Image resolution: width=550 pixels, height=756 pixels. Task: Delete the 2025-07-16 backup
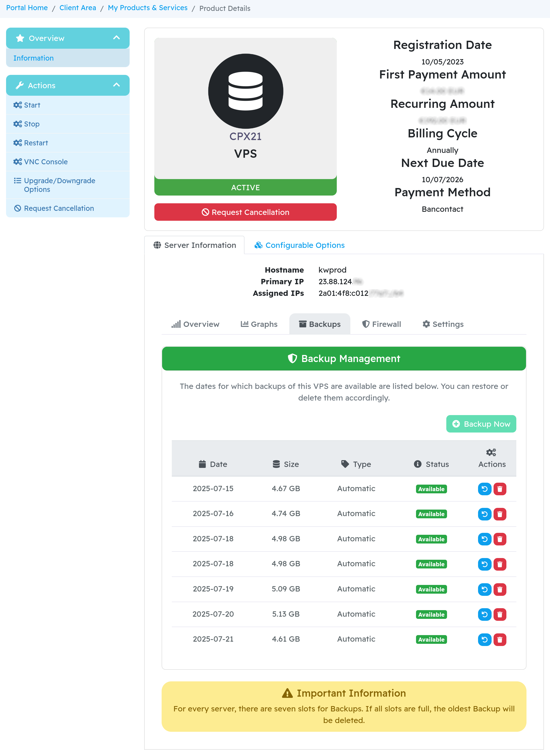click(500, 514)
